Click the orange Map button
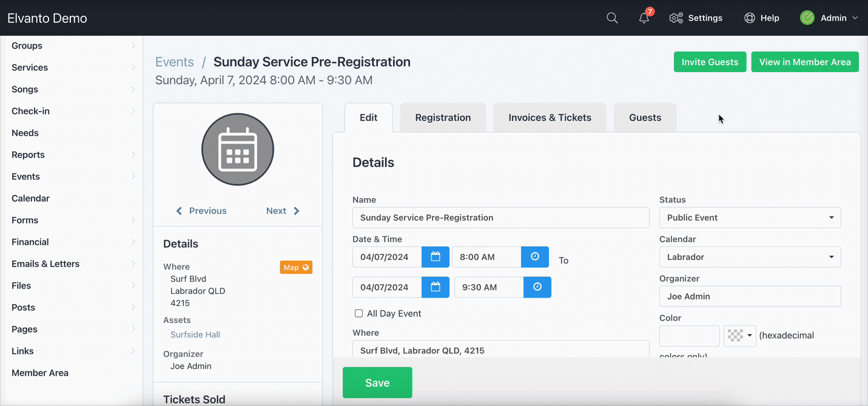The image size is (868, 406). tap(296, 267)
